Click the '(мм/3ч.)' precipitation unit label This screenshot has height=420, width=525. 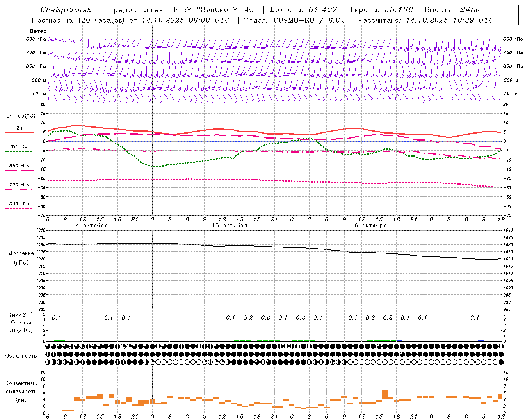coord(21,315)
